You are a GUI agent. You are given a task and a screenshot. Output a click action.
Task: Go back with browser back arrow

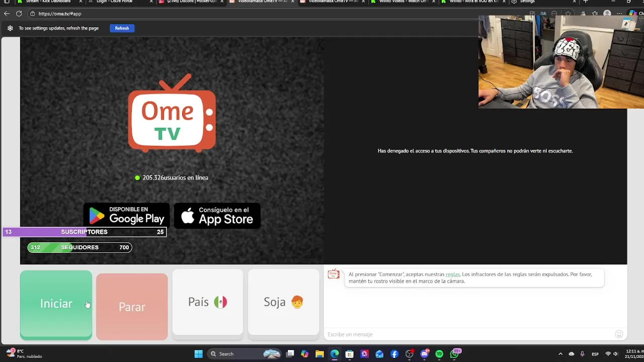pyautogui.click(x=7, y=14)
